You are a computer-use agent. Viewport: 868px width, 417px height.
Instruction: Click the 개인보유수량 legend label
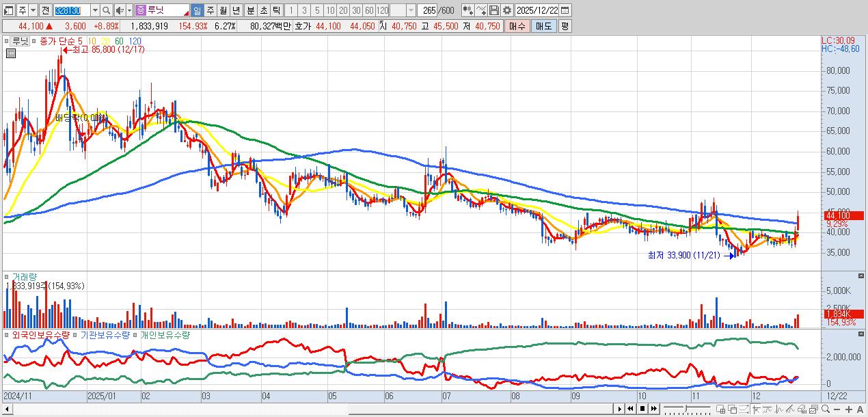point(165,335)
